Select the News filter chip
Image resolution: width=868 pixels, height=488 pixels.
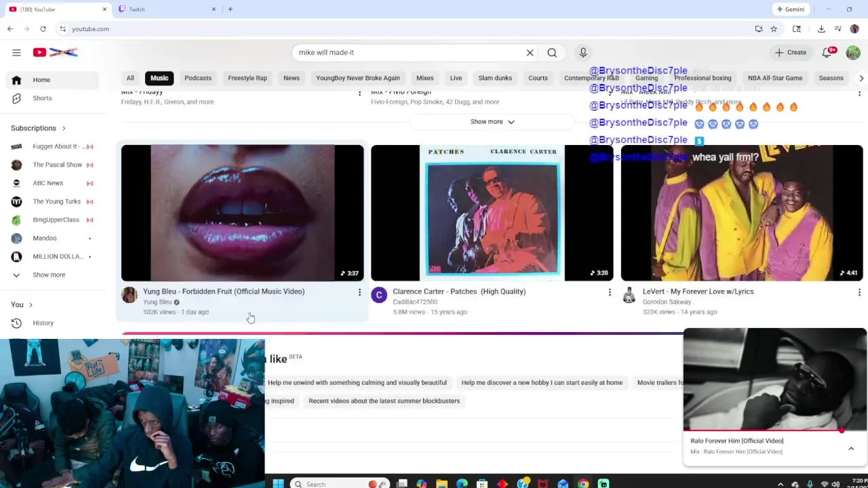(x=292, y=78)
